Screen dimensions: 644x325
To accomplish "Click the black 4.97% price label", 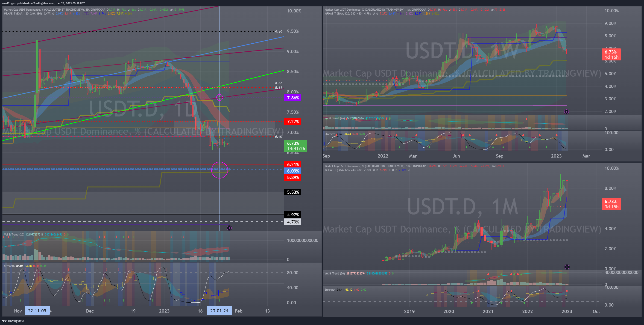I will [293, 215].
